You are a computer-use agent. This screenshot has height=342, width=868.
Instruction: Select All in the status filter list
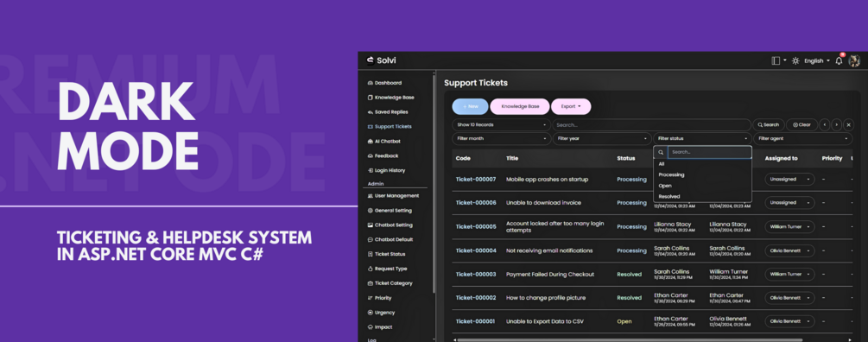pos(702,164)
